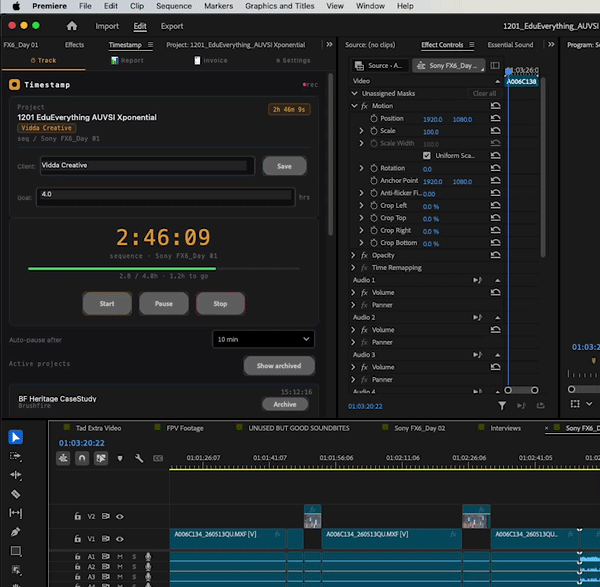The height and width of the screenshot is (587, 600).
Task: Open the Graphics and Titles menu
Action: click(279, 6)
